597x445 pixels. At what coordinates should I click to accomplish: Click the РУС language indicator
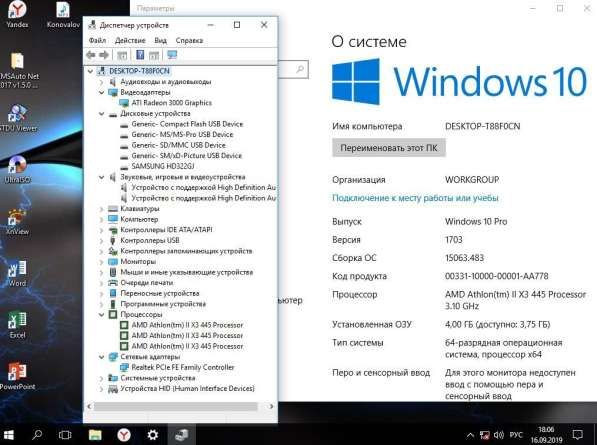(516, 435)
